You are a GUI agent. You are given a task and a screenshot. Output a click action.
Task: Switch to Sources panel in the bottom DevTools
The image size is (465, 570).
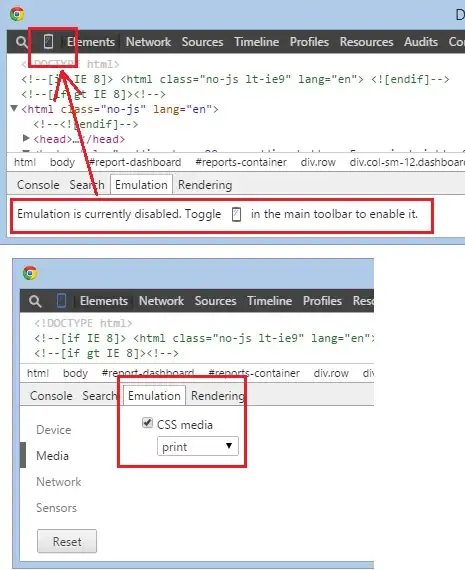click(x=216, y=301)
